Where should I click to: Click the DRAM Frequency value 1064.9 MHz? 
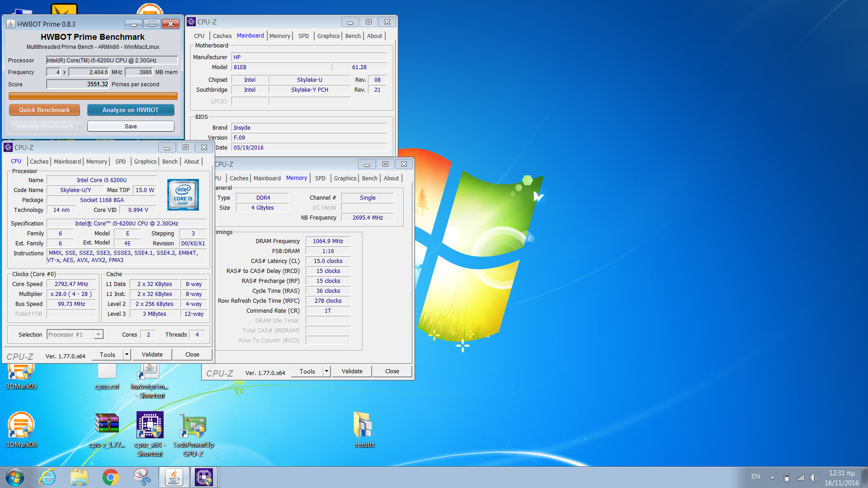328,241
